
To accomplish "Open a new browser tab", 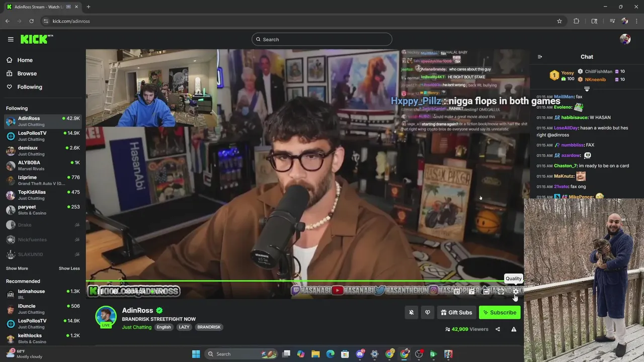I will pos(88,7).
